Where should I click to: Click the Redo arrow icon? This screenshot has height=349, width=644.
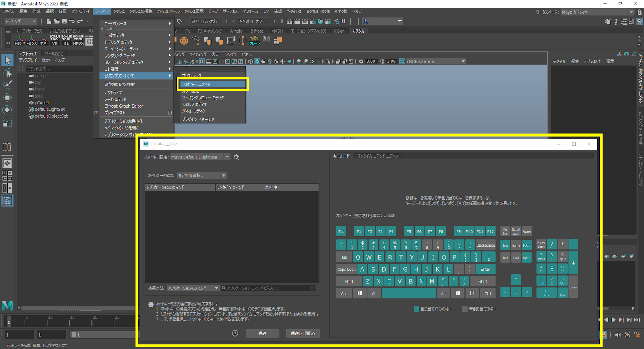[80, 21]
